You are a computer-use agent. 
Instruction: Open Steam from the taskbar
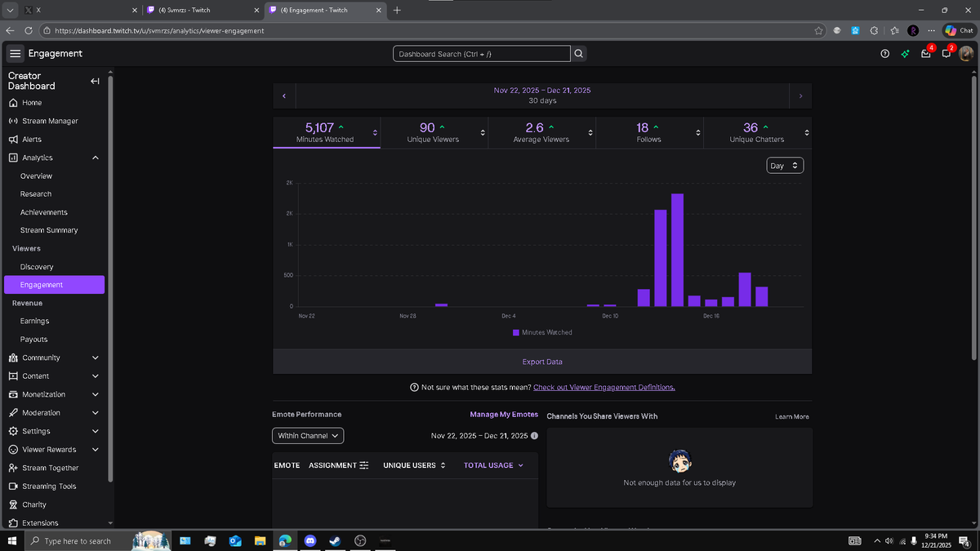(335, 541)
